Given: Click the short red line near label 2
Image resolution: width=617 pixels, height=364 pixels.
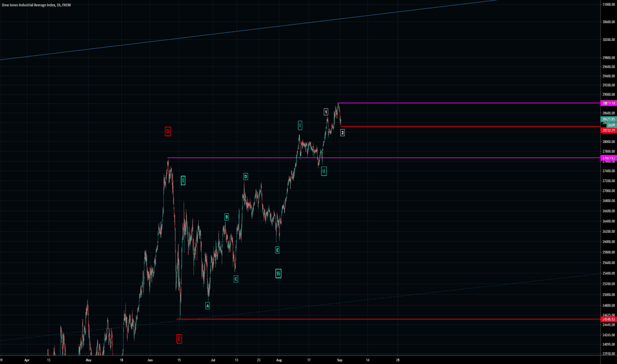Looking at the screenshot, I should click(471, 126).
